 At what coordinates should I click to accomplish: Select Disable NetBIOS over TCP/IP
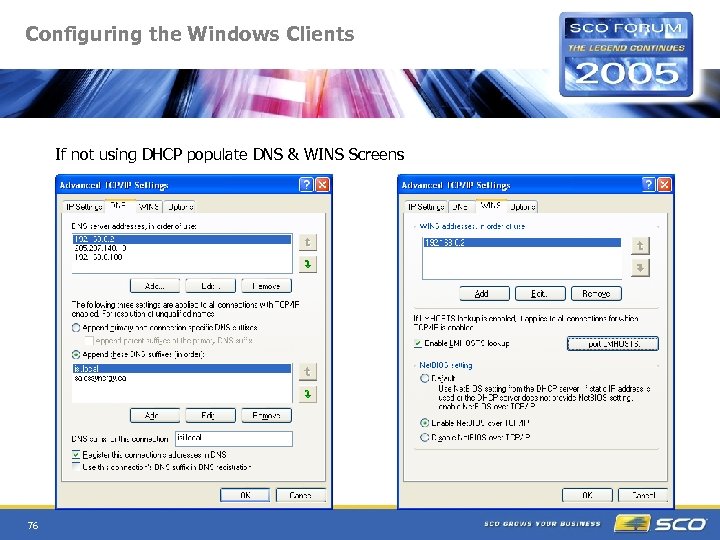(x=425, y=437)
